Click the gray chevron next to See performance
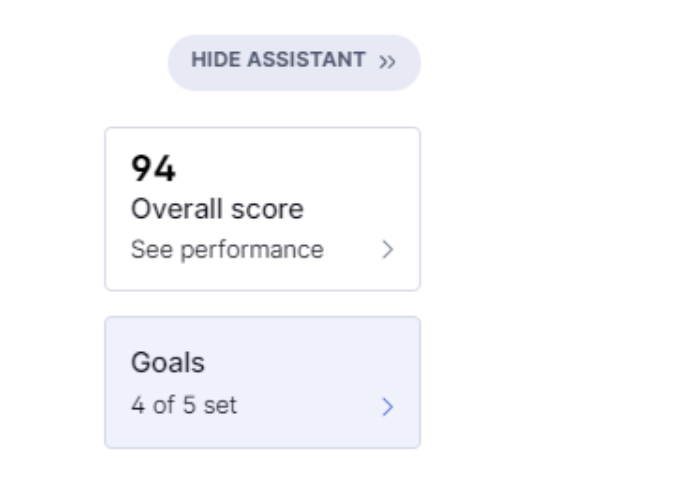Image resolution: width=698 pixels, height=494 pixels. pos(388,250)
